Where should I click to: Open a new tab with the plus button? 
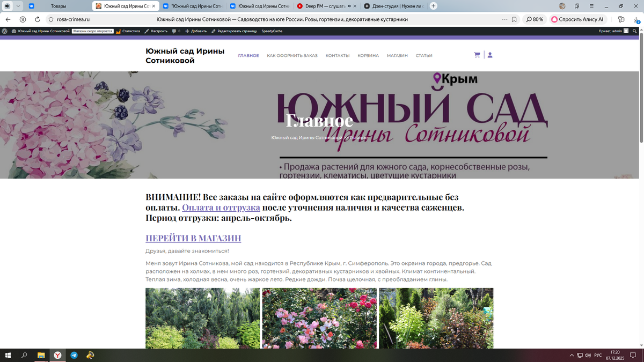[x=434, y=6]
